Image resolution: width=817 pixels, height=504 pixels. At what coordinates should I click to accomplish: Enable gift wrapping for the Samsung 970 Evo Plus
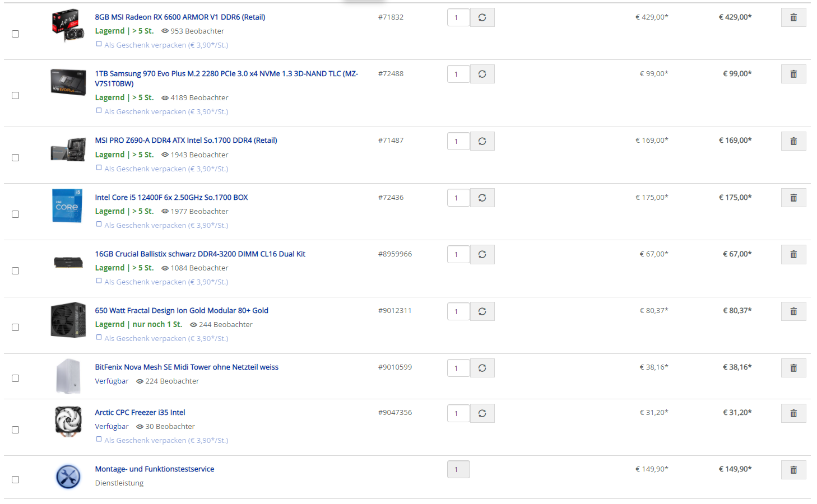coord(99,111)
